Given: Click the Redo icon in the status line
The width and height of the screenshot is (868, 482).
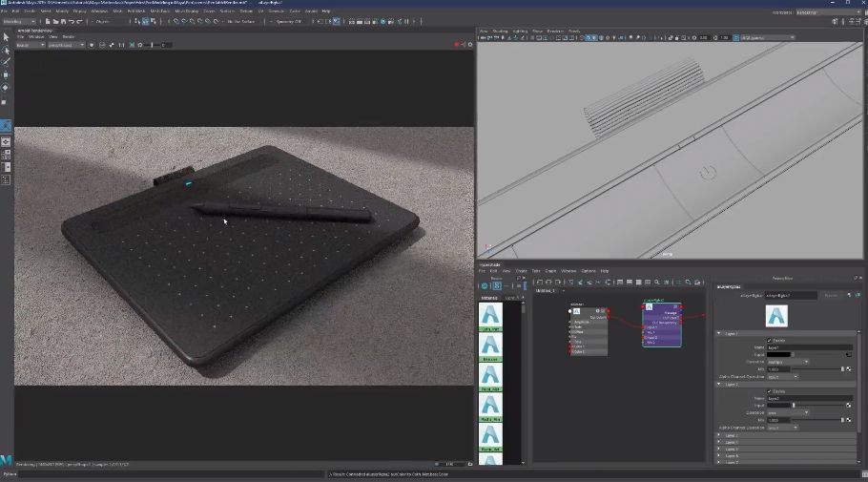Looking at the screenshot, I should pos(79,22).
